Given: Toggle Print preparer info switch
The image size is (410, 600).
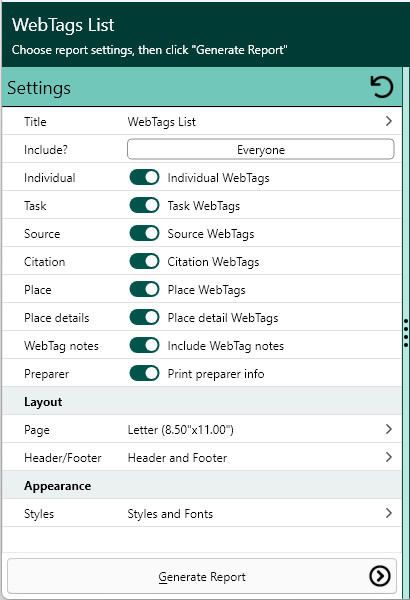Looking at the screenshot, I should pos(144,373).
